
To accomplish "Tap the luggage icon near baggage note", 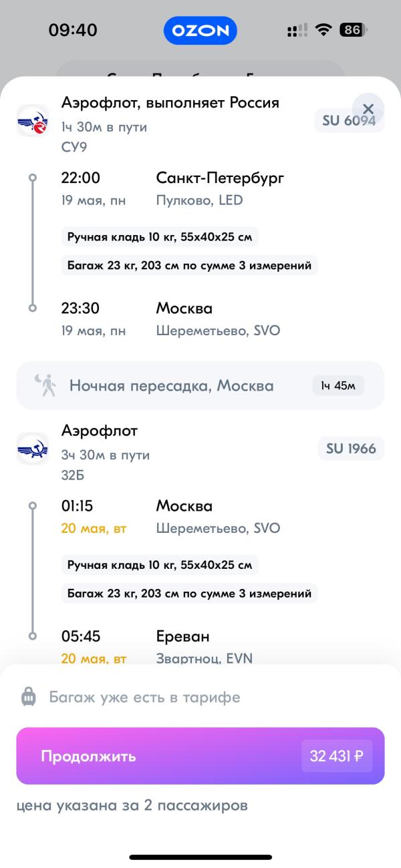I will [29, 698].
